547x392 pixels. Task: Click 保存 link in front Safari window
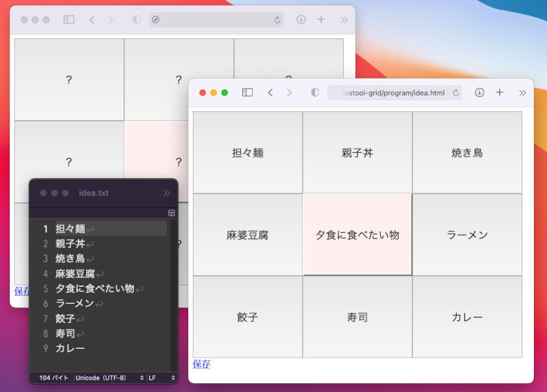click(201, 364)
